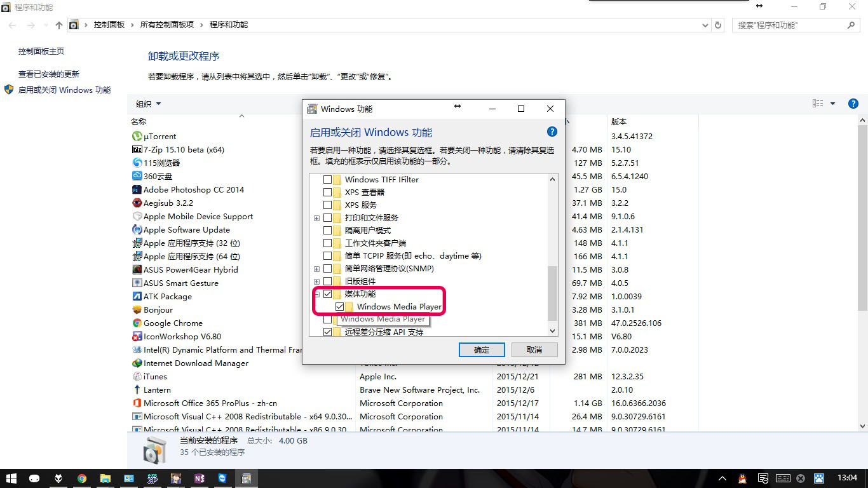
Task: Click the IconWorkshop V6.80 icon
Action: pyautogui.click(x=137, y=336)
